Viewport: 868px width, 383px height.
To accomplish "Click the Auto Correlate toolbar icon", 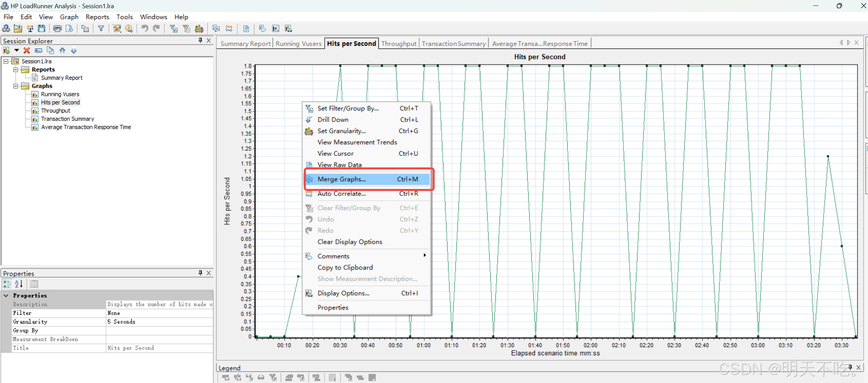I will point(229,29).
